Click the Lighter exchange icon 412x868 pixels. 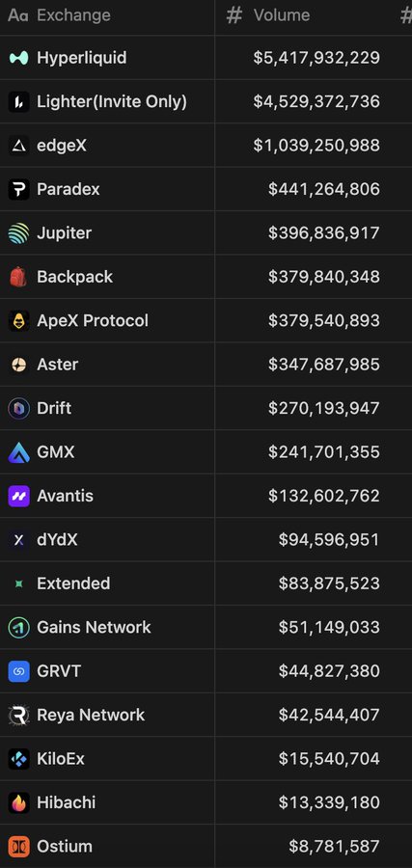click(19, 102)
